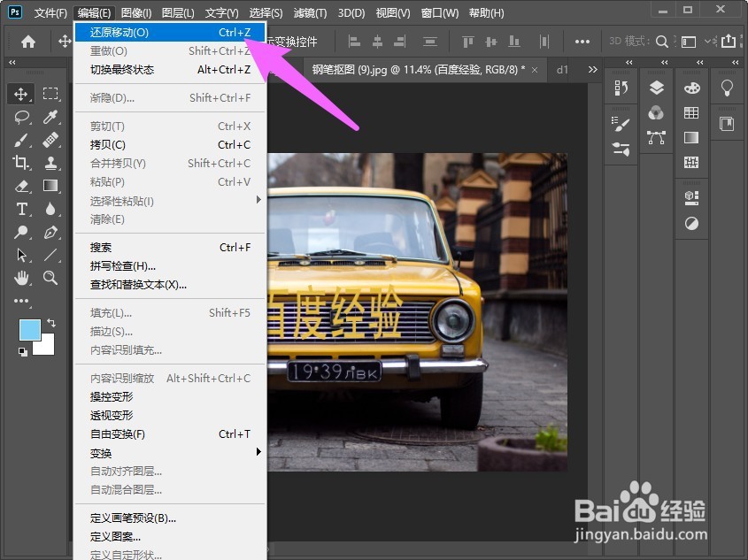Click the Search magnifier in options bar
Screen dimensions: 748x560
(662, 42)
